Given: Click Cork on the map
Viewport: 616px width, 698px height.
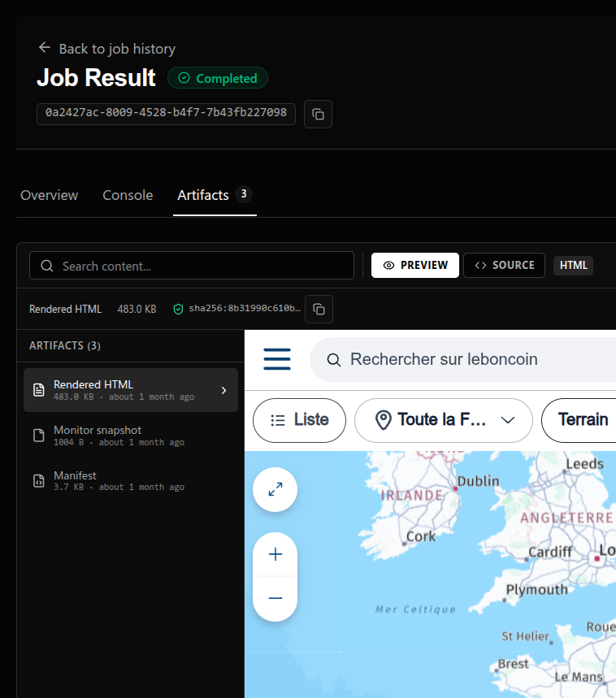Looking at the screenshot, I should [x=421, y=536].
